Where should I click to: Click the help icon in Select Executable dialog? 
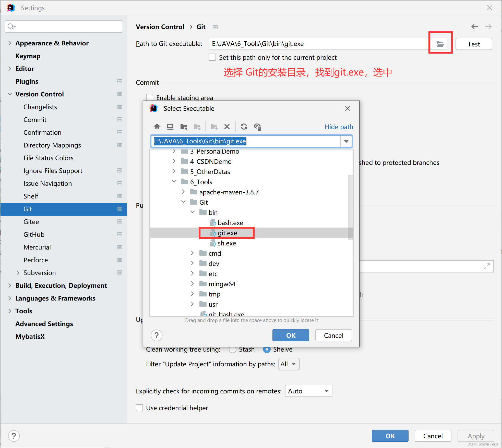click(x=157, y=335)
